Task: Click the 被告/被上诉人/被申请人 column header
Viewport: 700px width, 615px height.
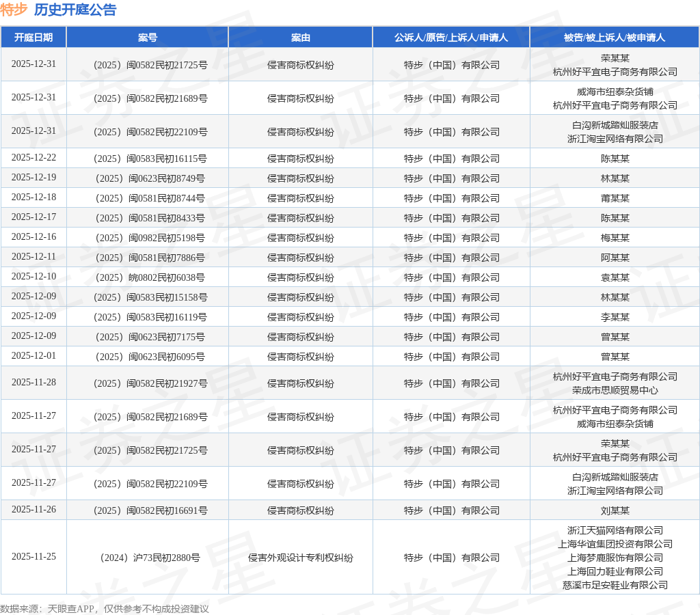Action: point(615,38)
